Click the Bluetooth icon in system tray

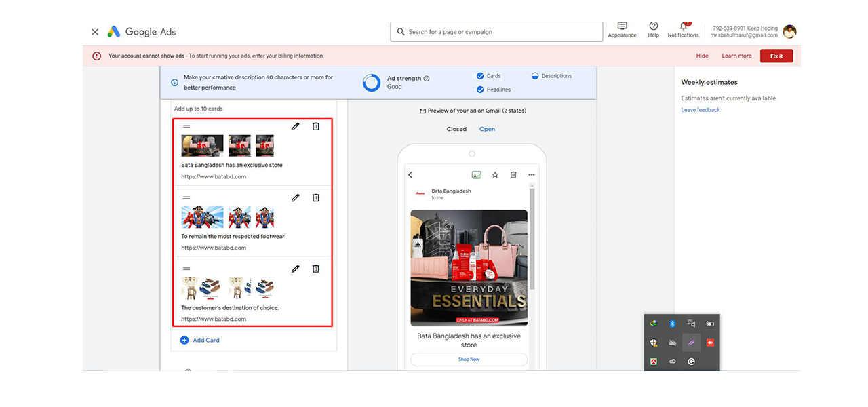point(672,324)
